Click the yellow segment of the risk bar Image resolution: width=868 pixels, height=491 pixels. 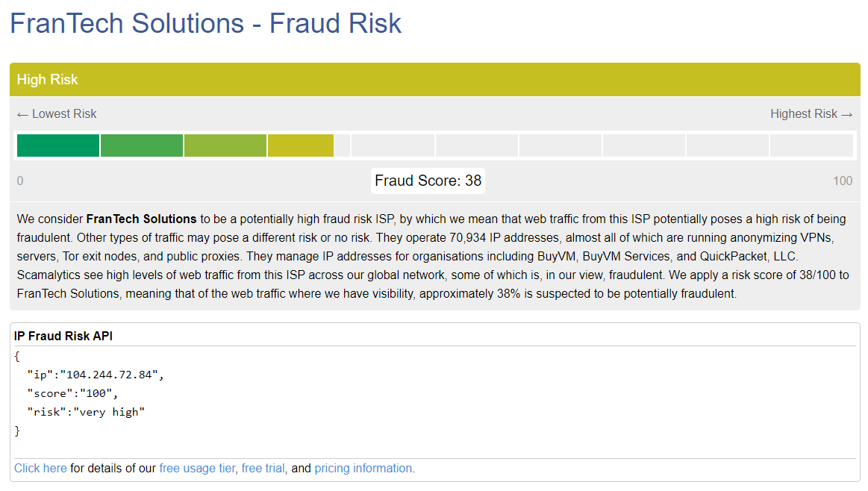[300, 146]
